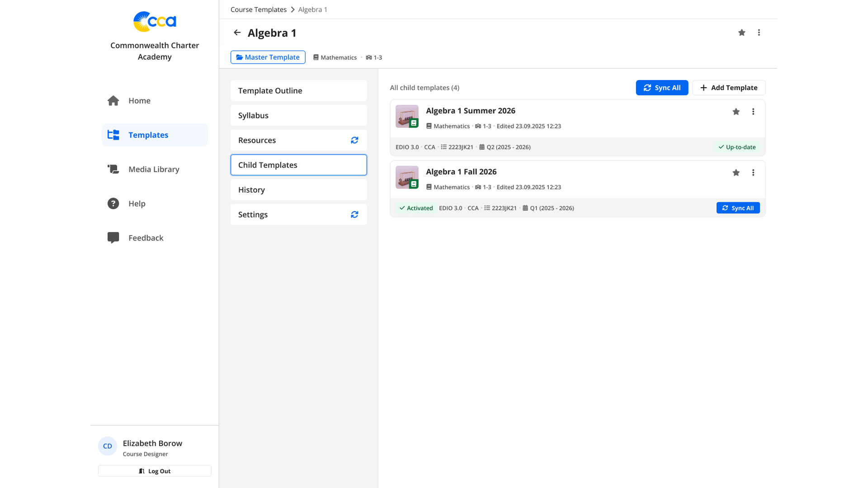Open Algebra 1 Fall 2026 title

(461, 172)
